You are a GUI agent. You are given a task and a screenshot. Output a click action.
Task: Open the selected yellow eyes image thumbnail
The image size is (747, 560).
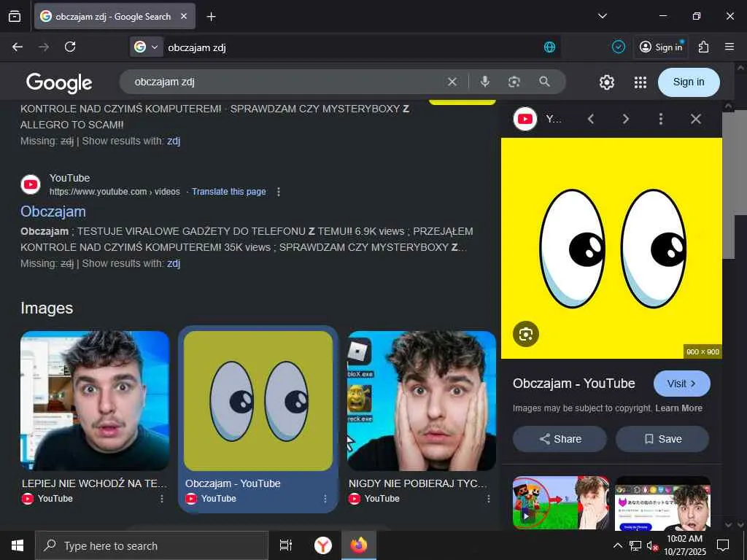258,400
